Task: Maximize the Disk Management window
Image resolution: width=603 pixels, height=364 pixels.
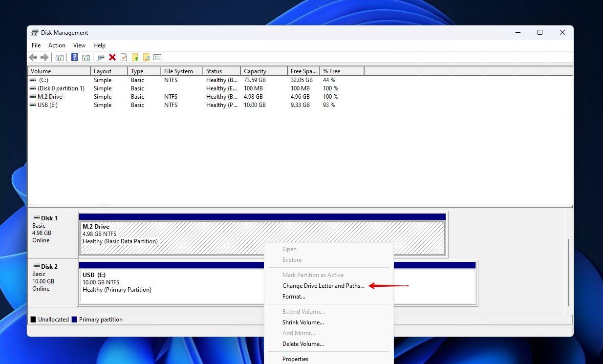Action: tap(540, 33)
